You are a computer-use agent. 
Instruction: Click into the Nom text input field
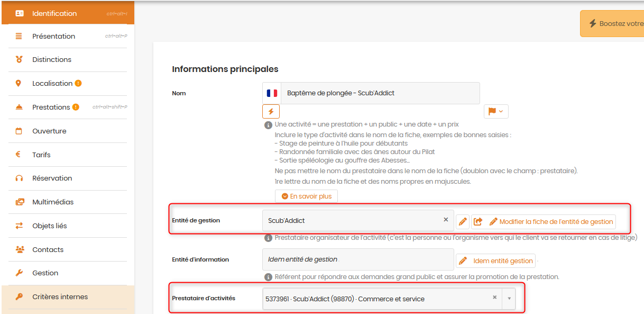380,93
